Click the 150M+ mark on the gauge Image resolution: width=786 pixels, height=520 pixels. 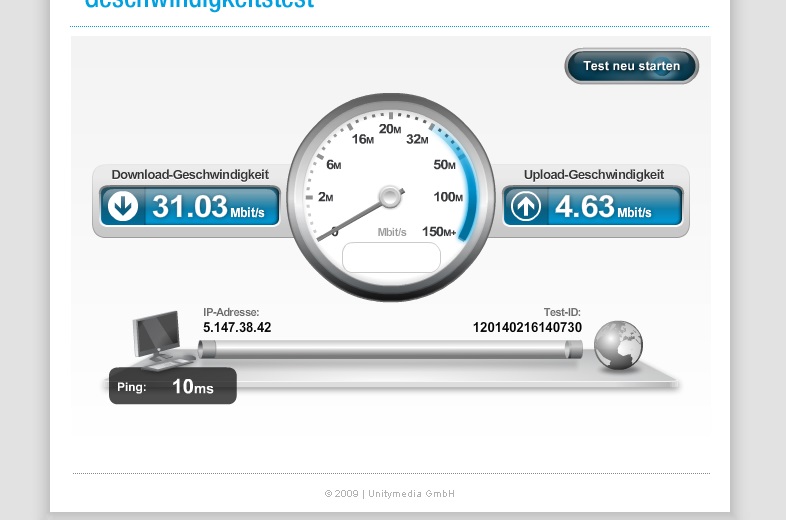pyautogui.click(x=439, y=232)
